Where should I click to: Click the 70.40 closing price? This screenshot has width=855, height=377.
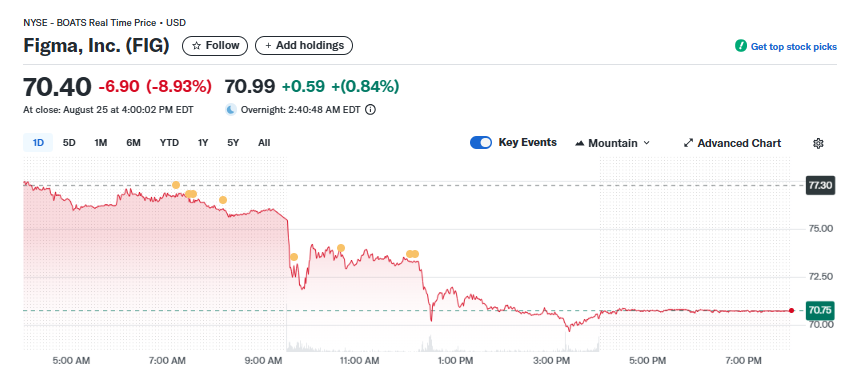point(57,87)
